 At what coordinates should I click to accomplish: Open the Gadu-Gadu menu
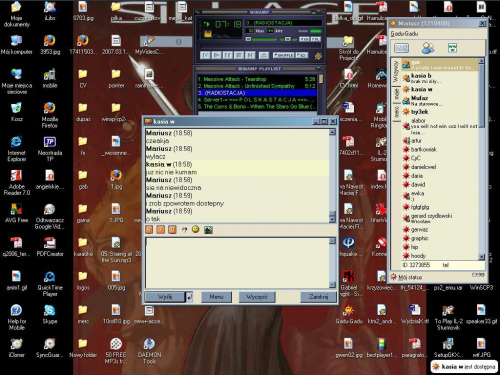pos(404,34)
